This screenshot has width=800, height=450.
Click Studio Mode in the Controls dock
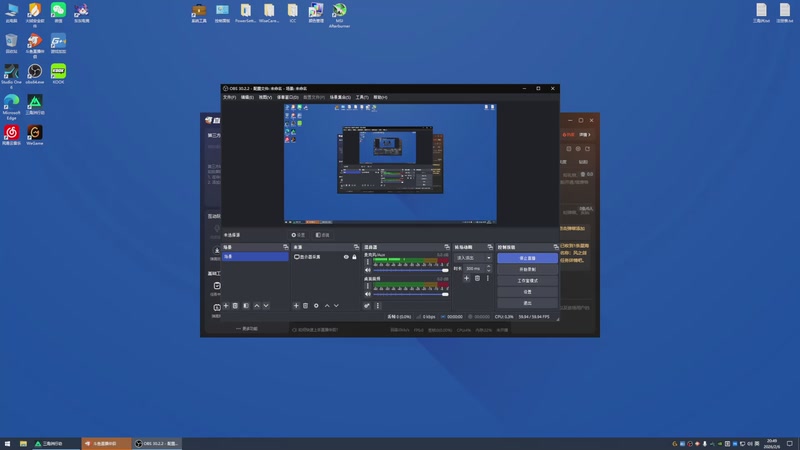pyautogui.click(x=527, y=281)
